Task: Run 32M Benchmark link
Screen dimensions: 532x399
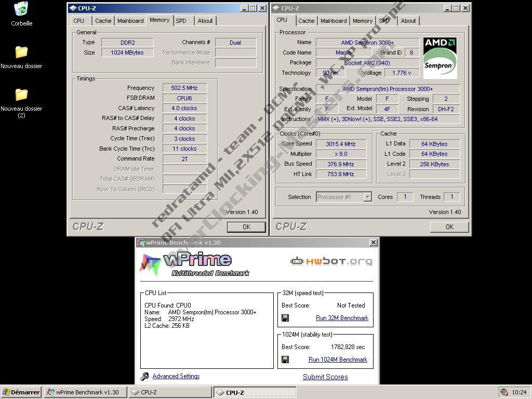Action: (x=342, y=318)
